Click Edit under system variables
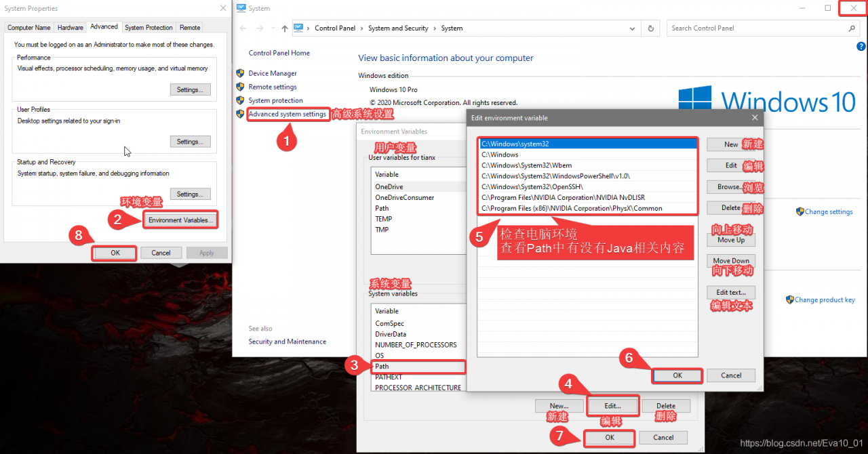Image resolution: width=868 pixels, height=454 pixels. 612,406
